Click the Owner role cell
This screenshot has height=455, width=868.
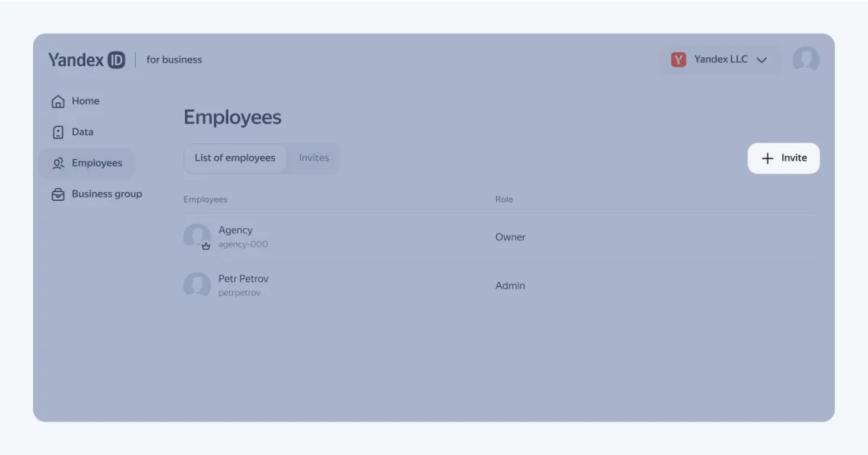pyautogui.click(x=510, y=237)
